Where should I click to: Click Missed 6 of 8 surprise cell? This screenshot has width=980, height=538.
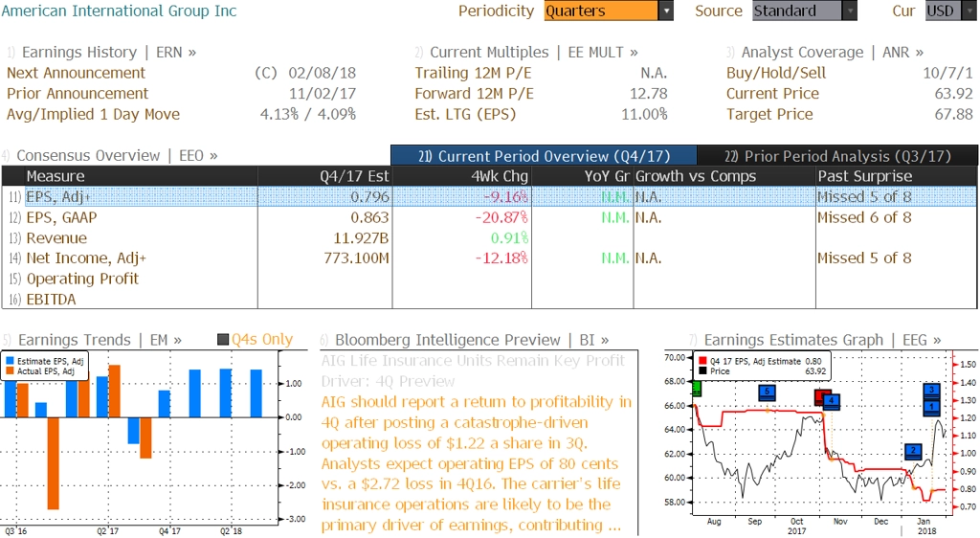tap(864, 217)
